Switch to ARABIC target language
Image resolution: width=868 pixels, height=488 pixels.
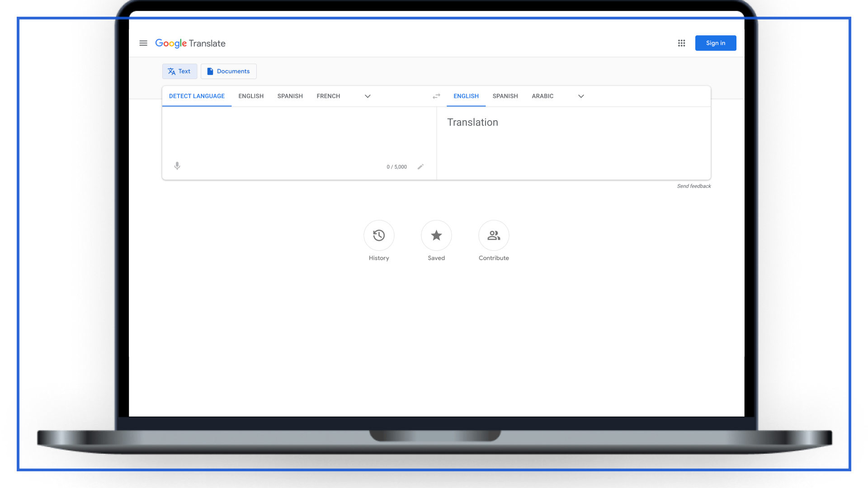click(542, 96)
